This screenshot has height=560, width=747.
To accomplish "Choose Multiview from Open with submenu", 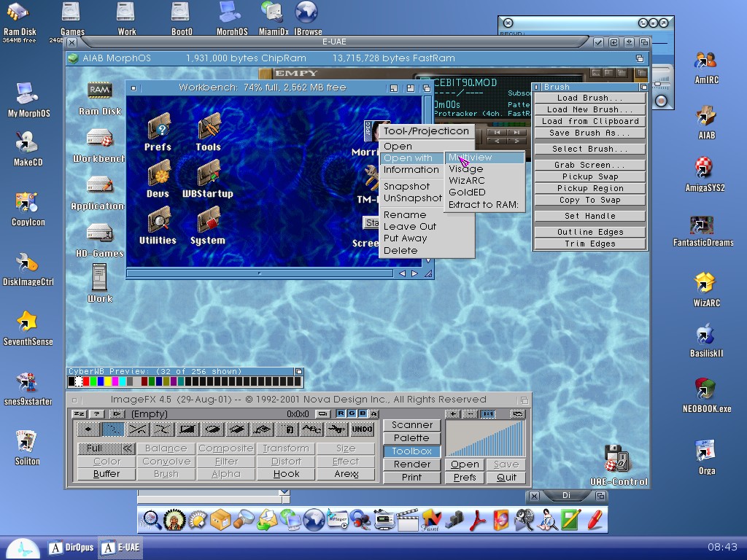I will pos(484,157).
